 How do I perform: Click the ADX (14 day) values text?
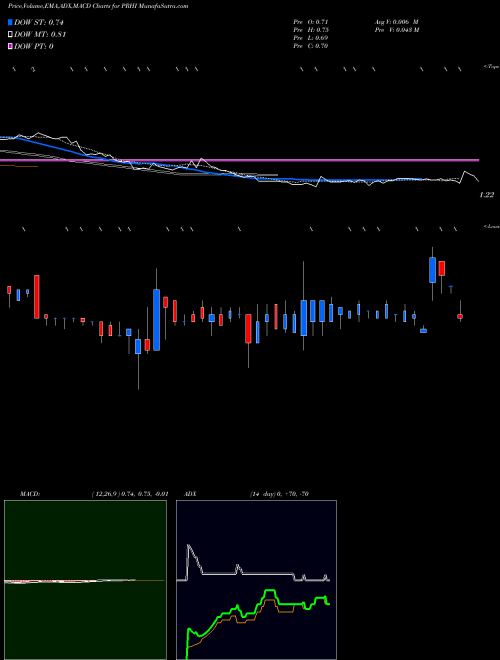click(279, 494)
